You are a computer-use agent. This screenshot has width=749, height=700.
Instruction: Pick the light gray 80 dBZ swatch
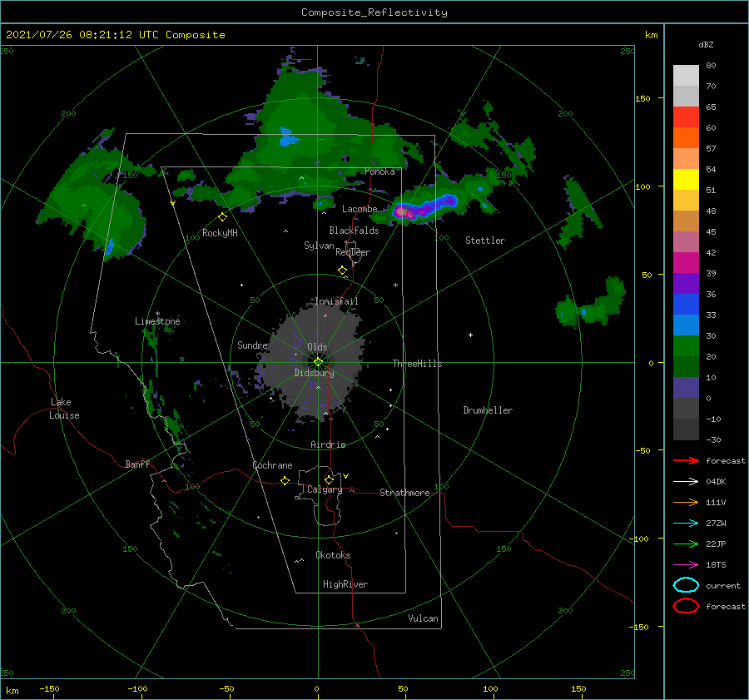(x=686, y=75)
